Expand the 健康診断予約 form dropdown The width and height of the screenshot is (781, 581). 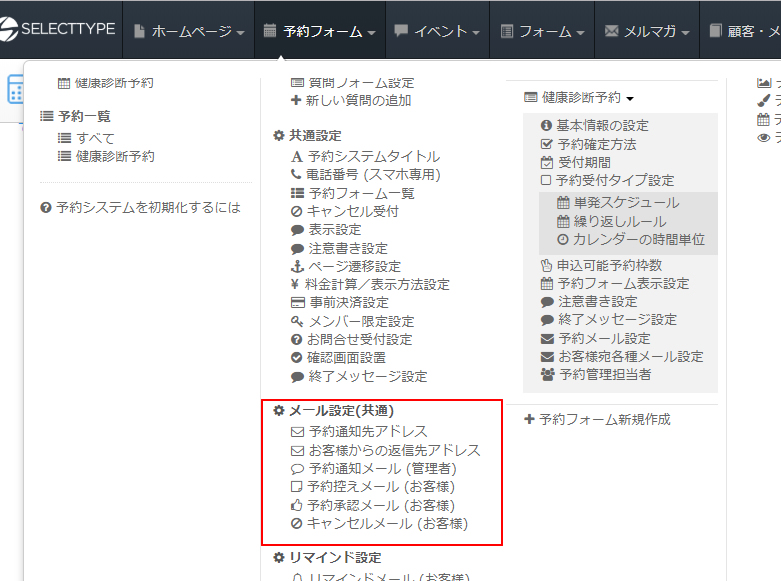coord(580,98)
